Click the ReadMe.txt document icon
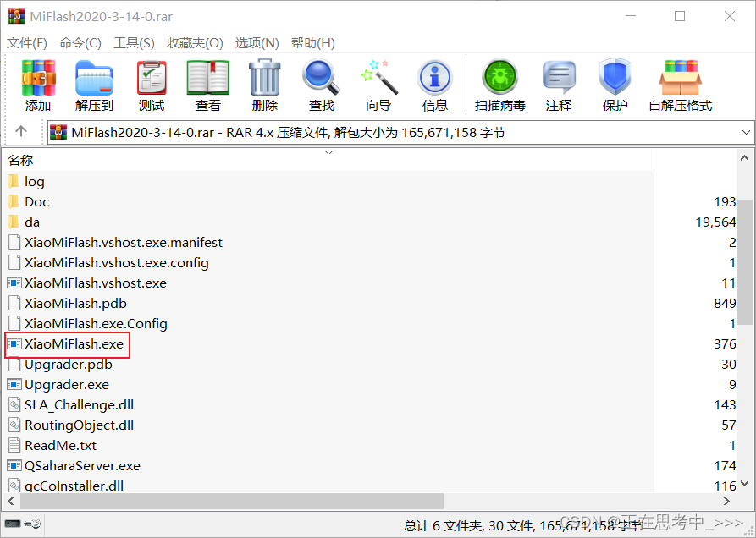The image size is (756, 538). click(x=14, y=445)
